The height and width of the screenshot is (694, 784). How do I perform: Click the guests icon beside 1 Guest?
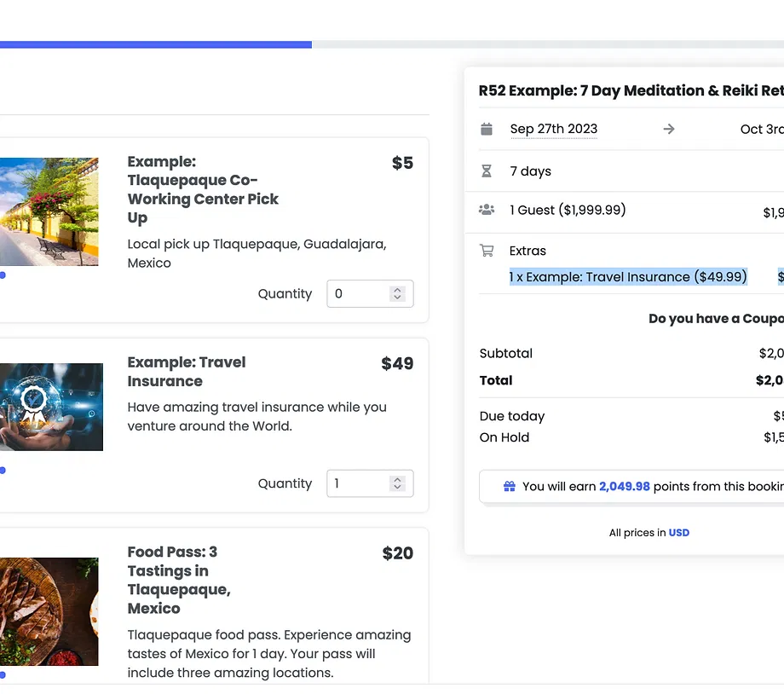coord(487,210)
